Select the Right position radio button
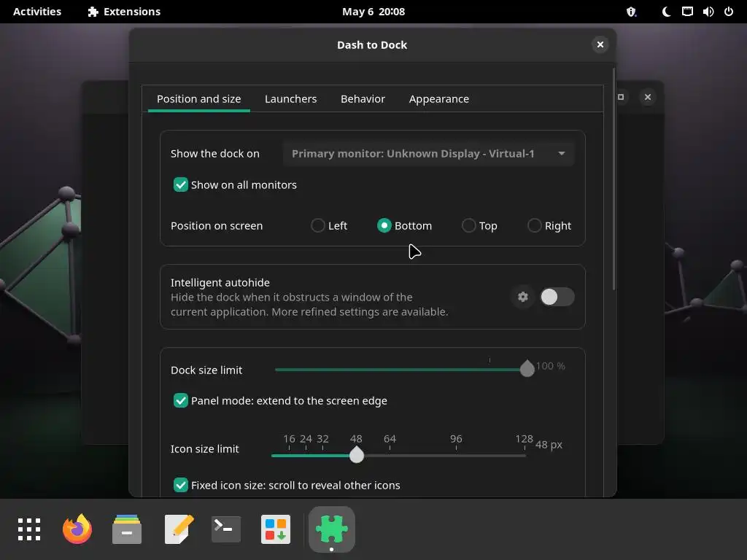 (x=535, y=226)
